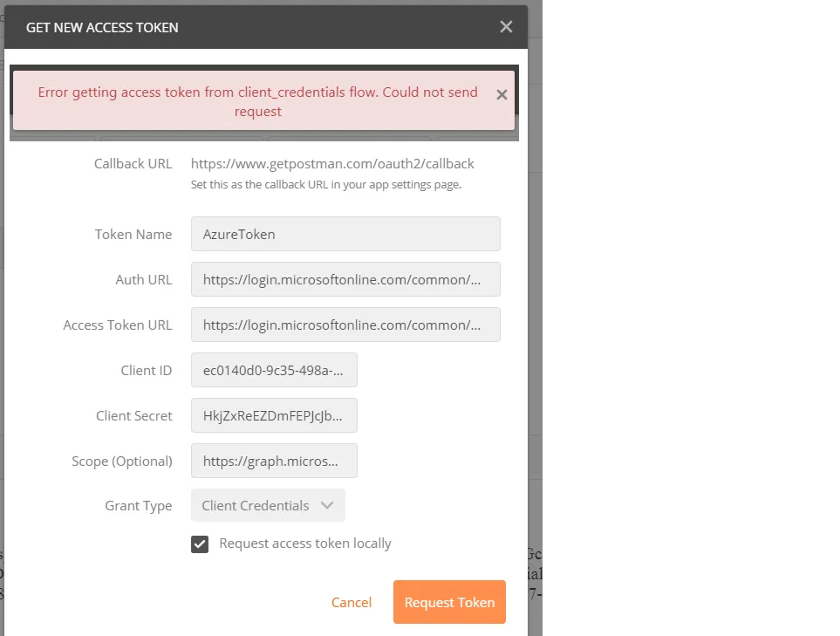
Task: Dismiss the client_credentials error banner
Action: [x=502, y=95]
